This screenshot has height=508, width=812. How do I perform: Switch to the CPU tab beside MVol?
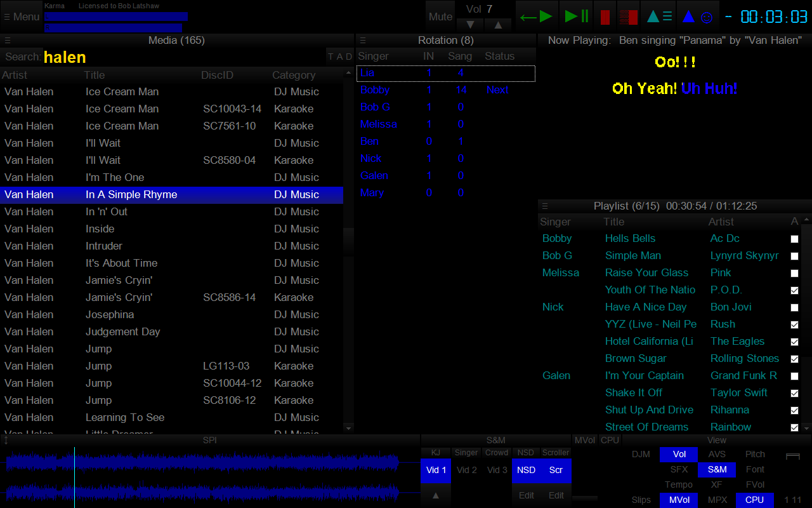point(610,440)
